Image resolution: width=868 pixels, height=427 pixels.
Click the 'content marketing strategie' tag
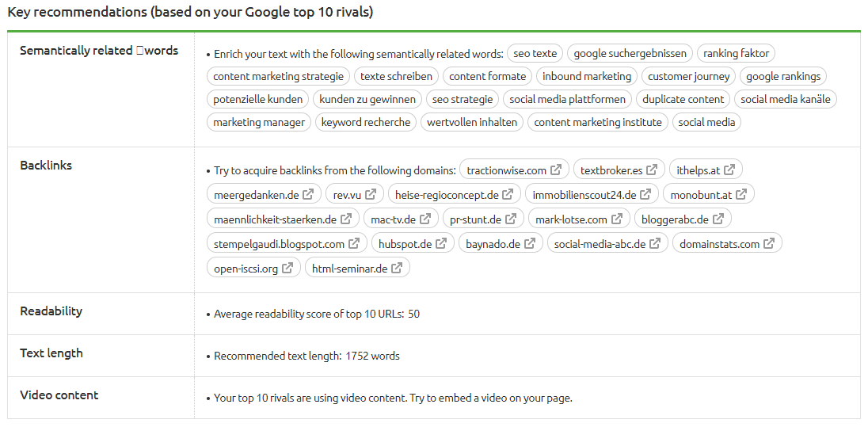[x=279, y=77]
